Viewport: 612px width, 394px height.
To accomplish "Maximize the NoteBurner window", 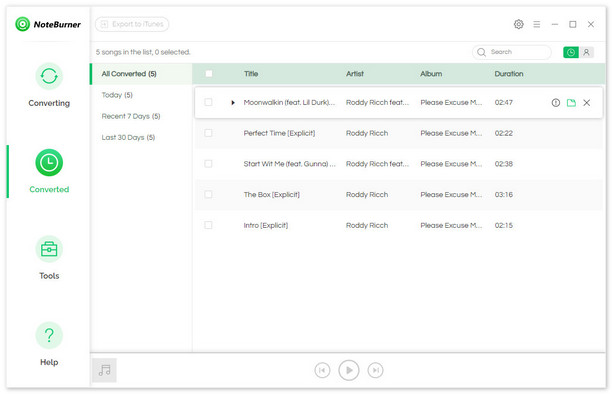I will tap(573, 24).
